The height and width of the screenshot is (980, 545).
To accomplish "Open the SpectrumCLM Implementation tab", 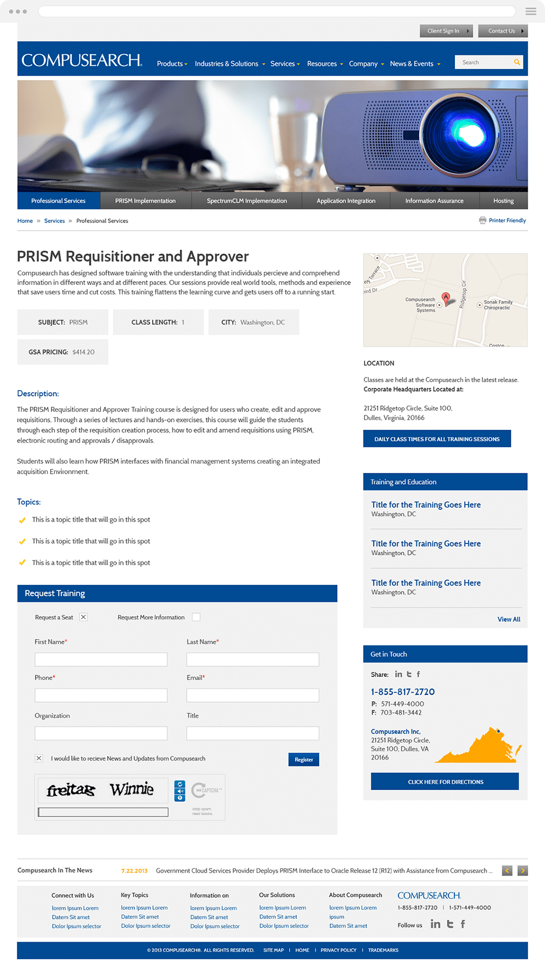I will pos(247,201).
